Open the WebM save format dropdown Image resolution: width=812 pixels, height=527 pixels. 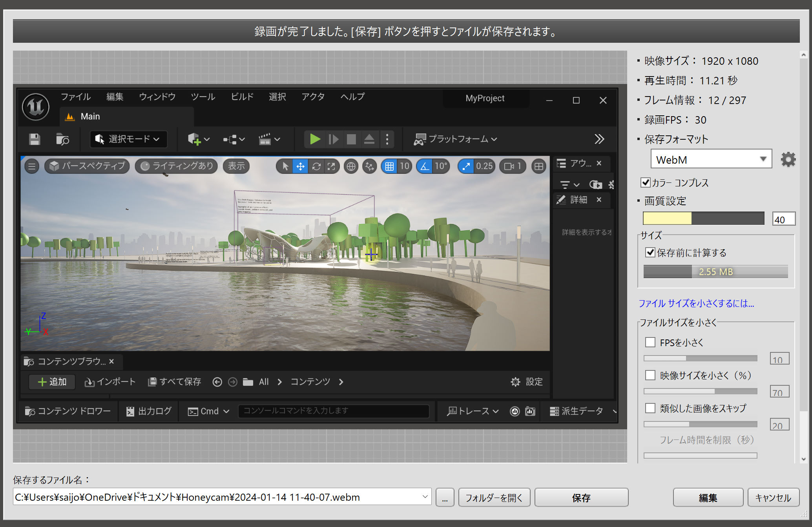coord(711,159)
